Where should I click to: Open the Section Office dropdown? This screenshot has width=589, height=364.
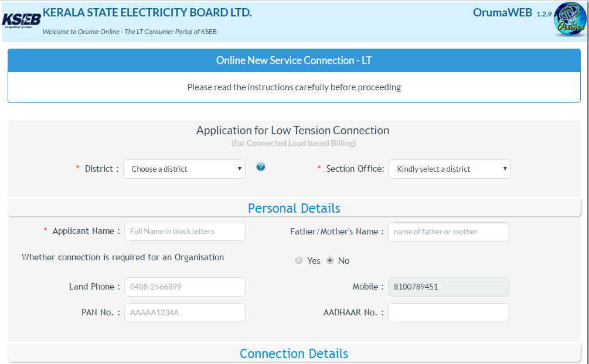[450, 169]
